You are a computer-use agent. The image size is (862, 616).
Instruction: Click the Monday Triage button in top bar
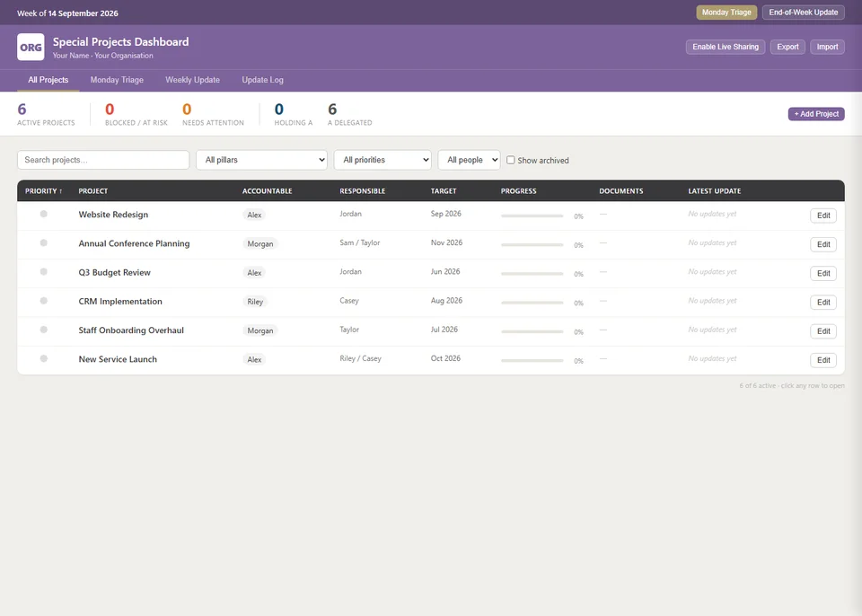coord(726,12)
